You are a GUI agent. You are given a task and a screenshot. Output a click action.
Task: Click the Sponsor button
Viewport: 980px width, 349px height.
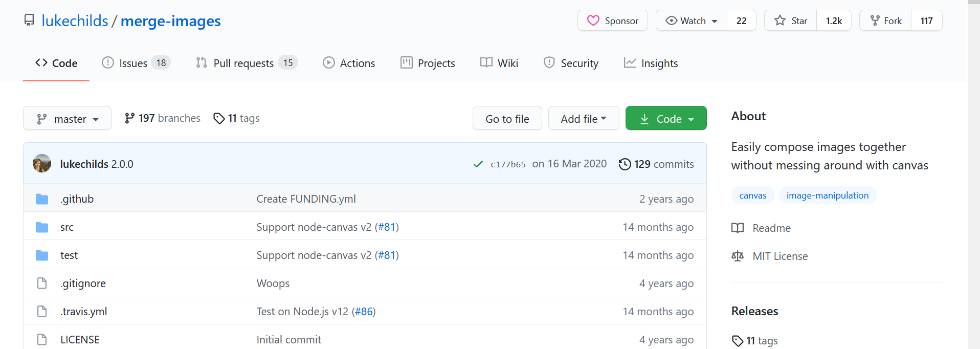pos(613,20)
